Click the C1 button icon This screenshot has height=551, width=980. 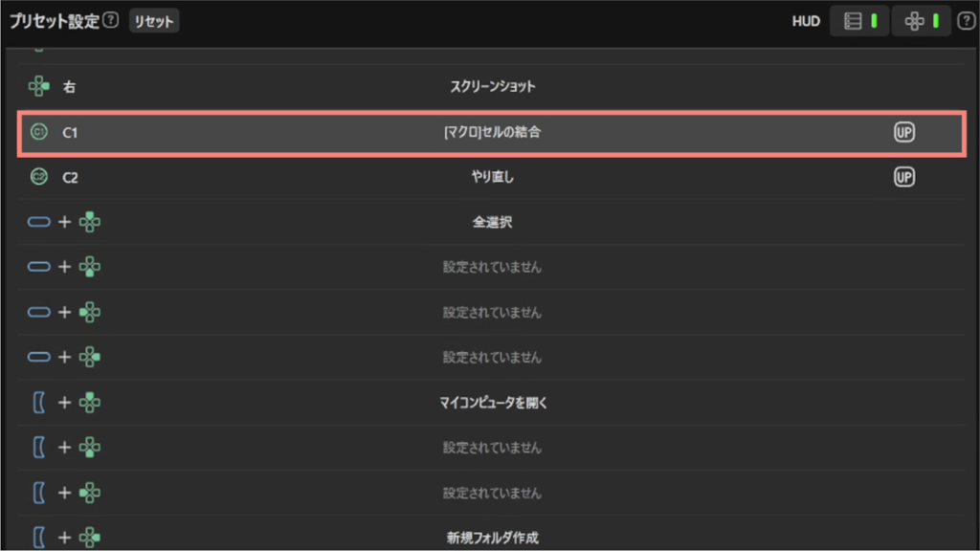[x=39, y=132]
